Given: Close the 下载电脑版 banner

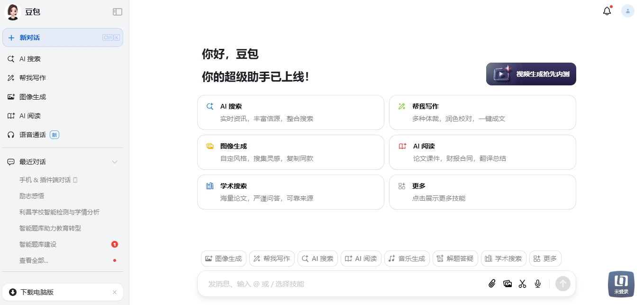Looking at the screenshot, I should (115, 292).
